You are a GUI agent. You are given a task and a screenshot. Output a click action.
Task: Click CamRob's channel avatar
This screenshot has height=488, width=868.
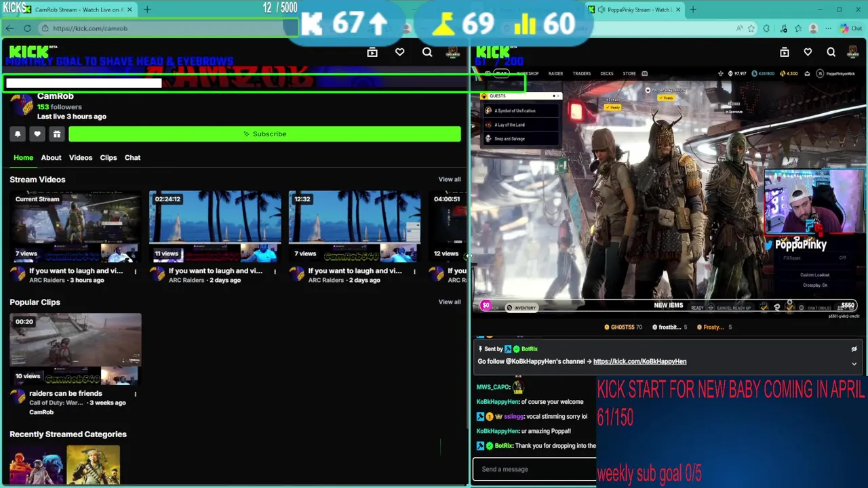22,105
